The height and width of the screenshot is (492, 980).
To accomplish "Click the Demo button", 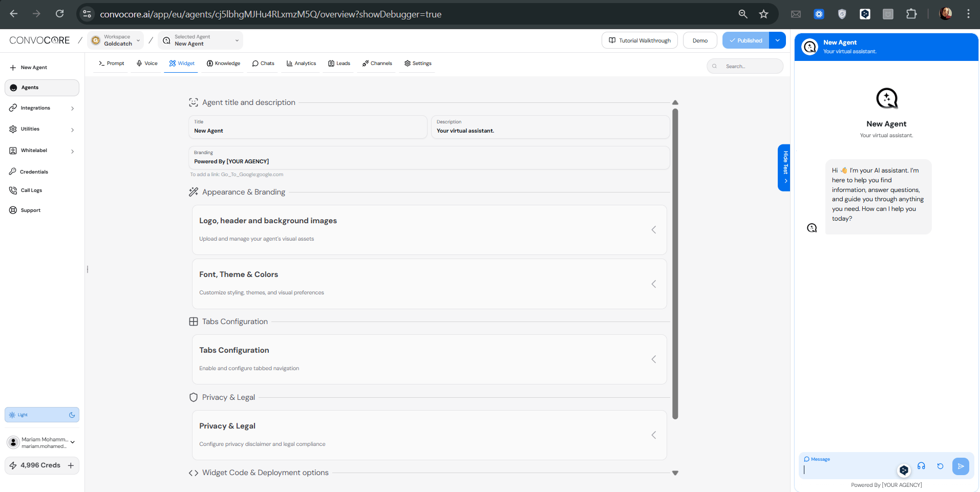I will (700, 40).
